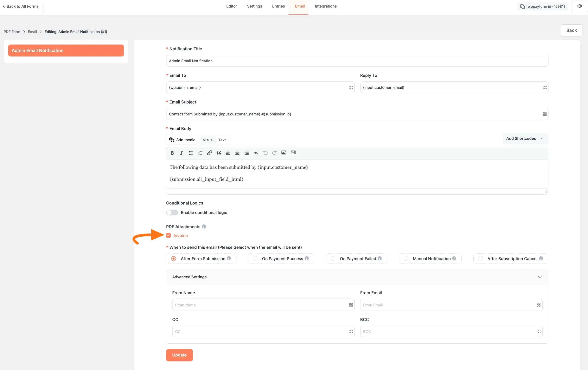Uncheck the Invoice PDF attachment checkbox
Viewport: 588px width, 370px height.
[x=168, y=235]
